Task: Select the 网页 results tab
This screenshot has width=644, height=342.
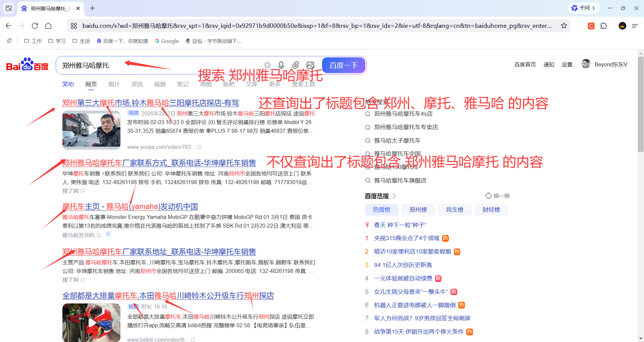Action: click(x=91, y=84)
